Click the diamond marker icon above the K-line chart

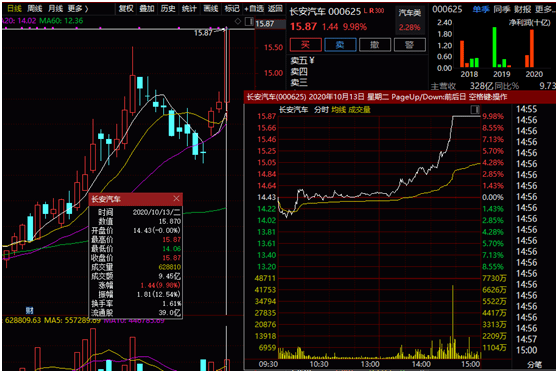click(238, 21)
